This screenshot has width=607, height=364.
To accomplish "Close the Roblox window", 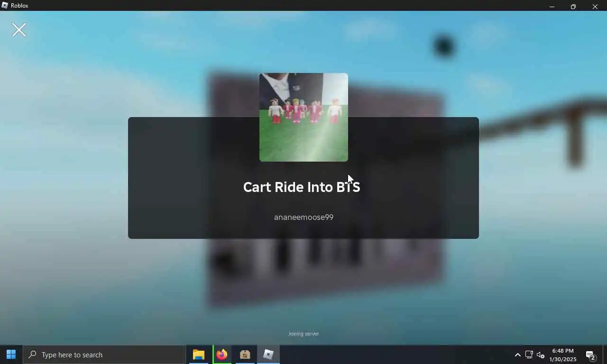I will (595, 6).
